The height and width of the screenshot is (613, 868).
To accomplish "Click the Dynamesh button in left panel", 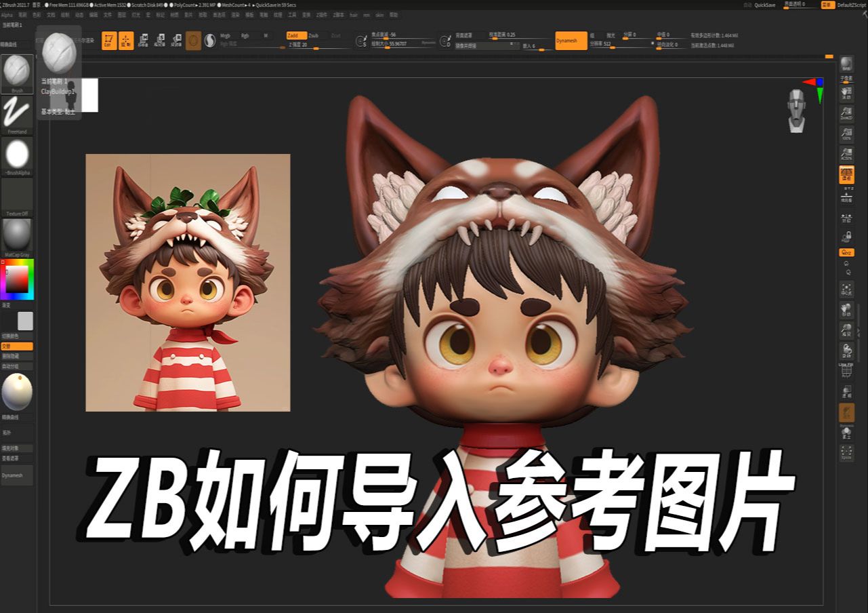I will [17, 475].
